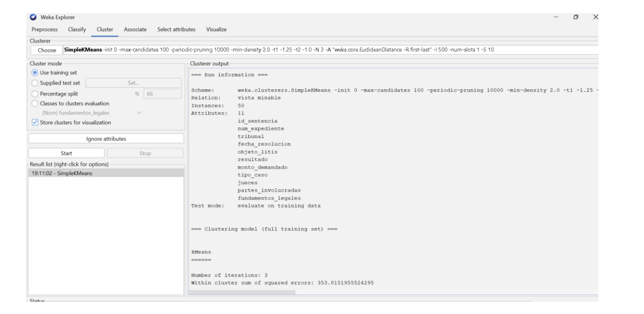The width and height of the screenshot is (644, 314).
Task: Open the Visualize tab
Action: 216,30
